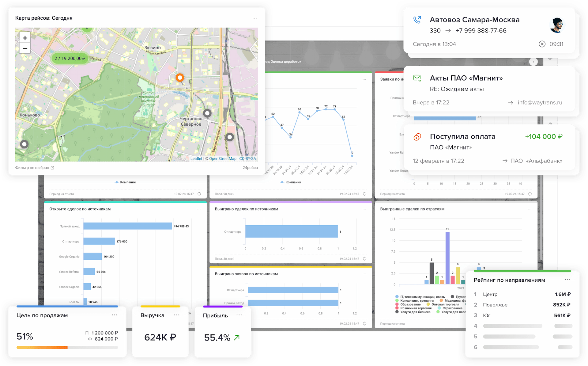Open options for Выручка widget
588x366 pixels.
click(177, 315)
